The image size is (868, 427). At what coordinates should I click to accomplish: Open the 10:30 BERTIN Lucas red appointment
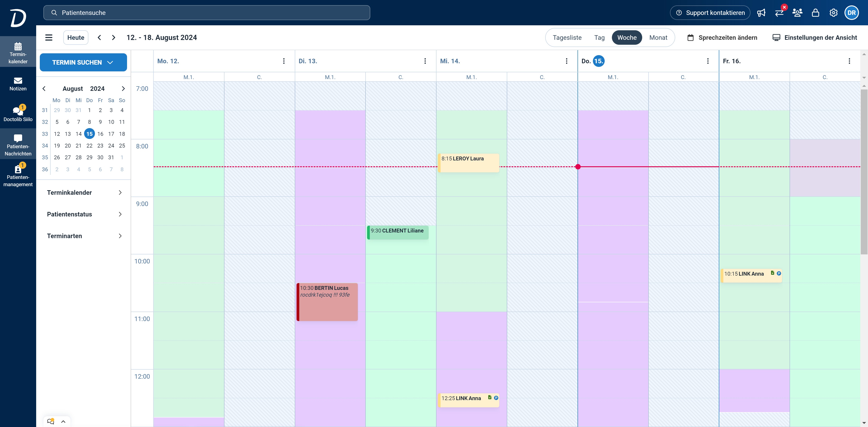(x=327, y=302)
